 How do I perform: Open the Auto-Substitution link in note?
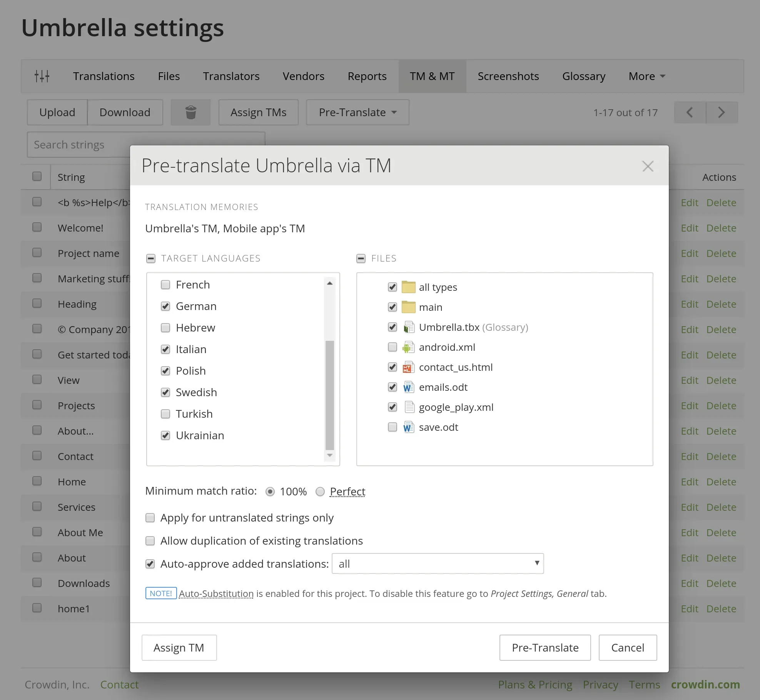tap(216, 593)
